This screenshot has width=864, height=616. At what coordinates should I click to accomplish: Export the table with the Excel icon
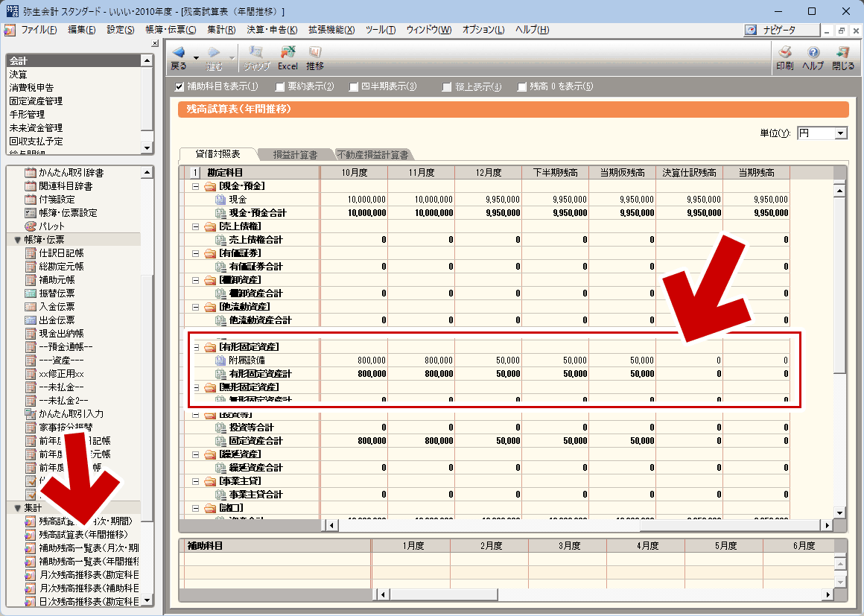pyautogui.click(x=288, y=53)
